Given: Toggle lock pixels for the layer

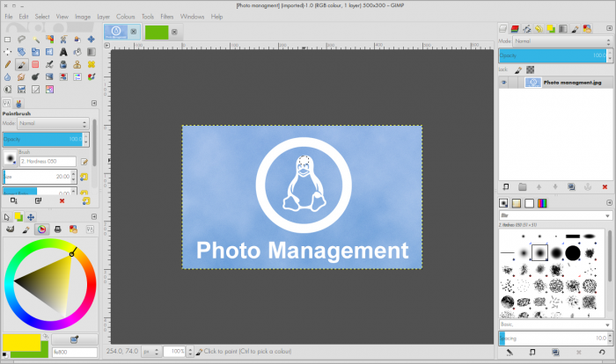Looking at the screenshot, I should [x=518, y=69].
